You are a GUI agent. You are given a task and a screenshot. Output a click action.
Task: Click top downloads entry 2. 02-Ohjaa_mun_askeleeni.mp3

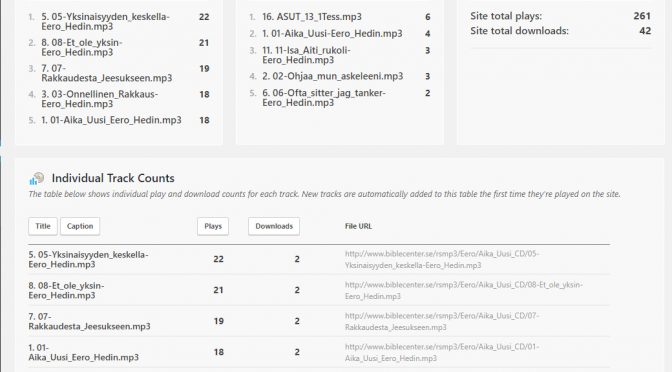[333, 76]
